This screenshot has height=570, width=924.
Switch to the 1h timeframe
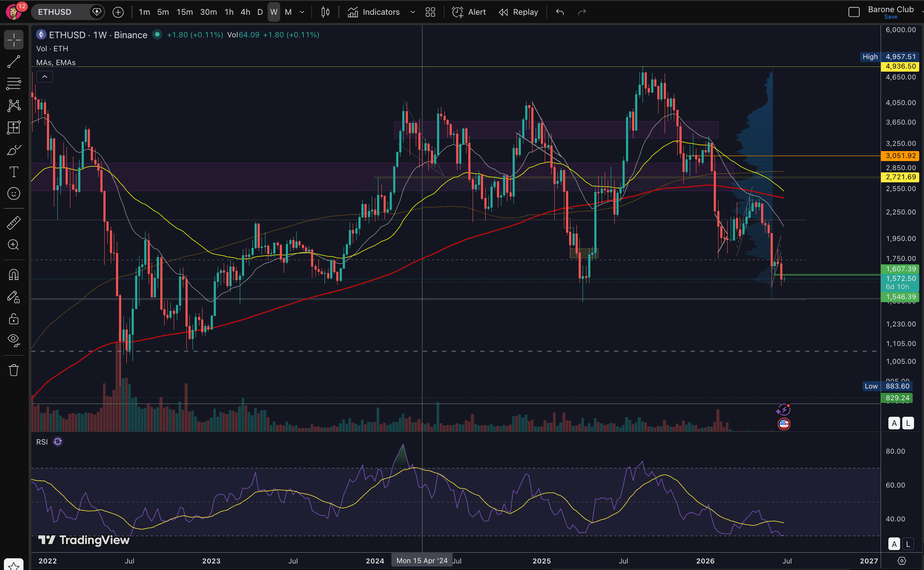tap(229, 12)
